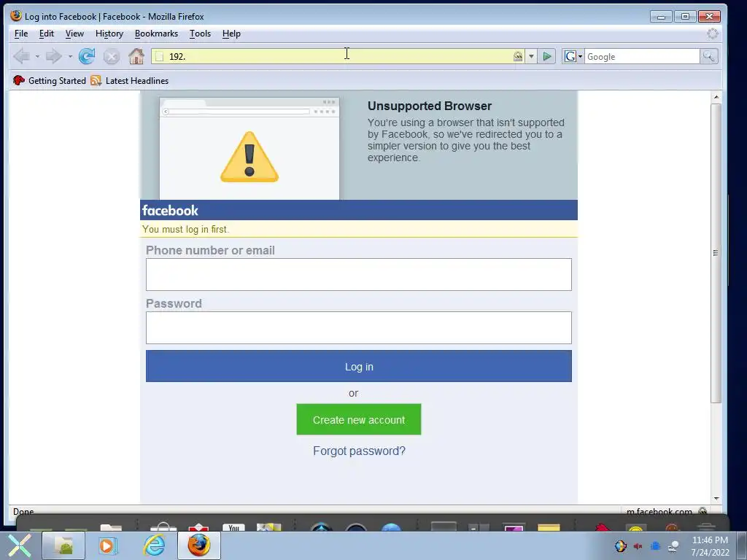Click the lock icon in the status bar
The image size is (747, 560).
pos(703,511)
